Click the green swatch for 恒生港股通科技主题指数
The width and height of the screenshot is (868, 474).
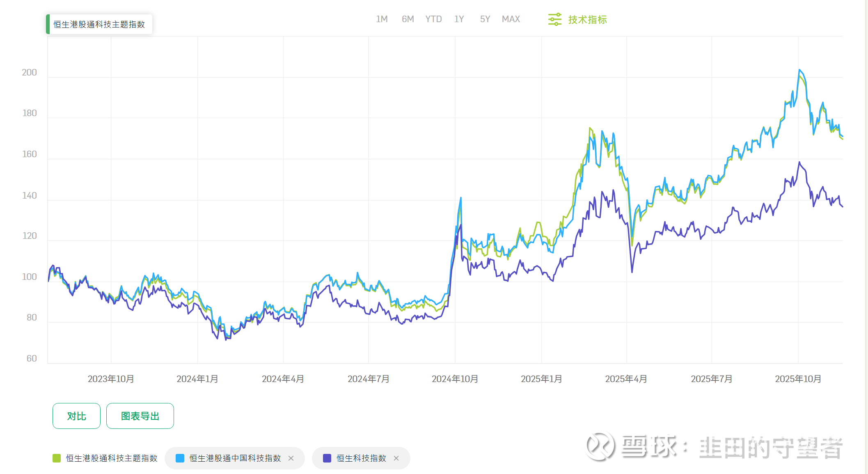click(x=57, y=458)
